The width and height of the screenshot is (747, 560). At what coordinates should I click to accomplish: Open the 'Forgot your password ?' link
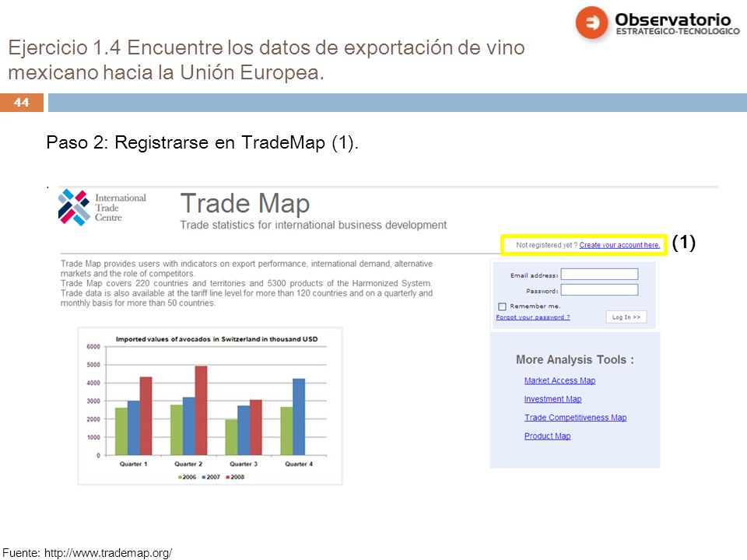(x=532, y=317)
